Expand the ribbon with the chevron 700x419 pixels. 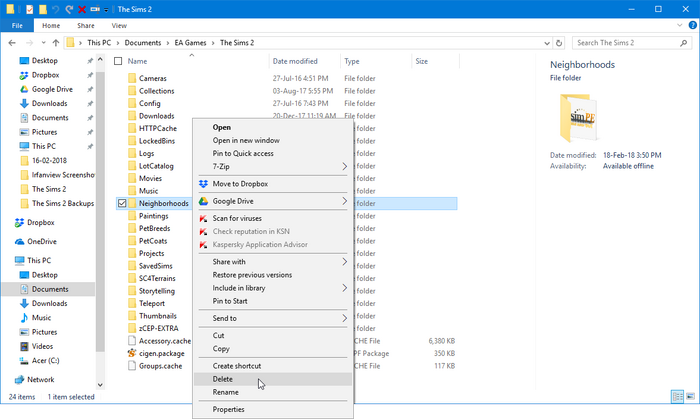coord(679,25)
